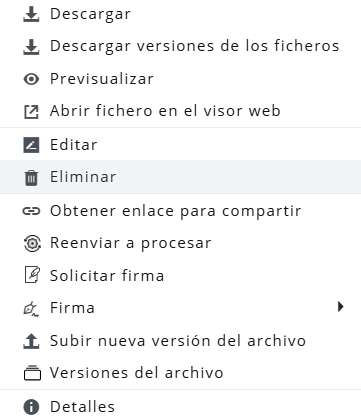Click the chain link icon for Obtener enlace
The image size is (361, 420).
coord(31,211)
